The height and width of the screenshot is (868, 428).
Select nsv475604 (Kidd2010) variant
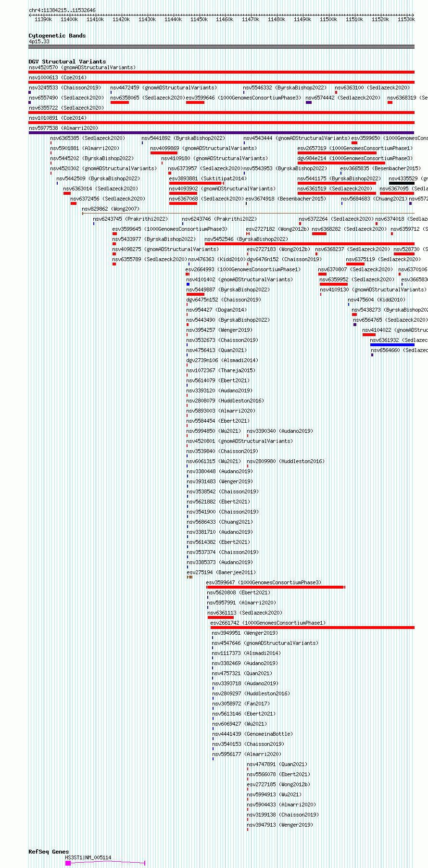click(377, 300)
